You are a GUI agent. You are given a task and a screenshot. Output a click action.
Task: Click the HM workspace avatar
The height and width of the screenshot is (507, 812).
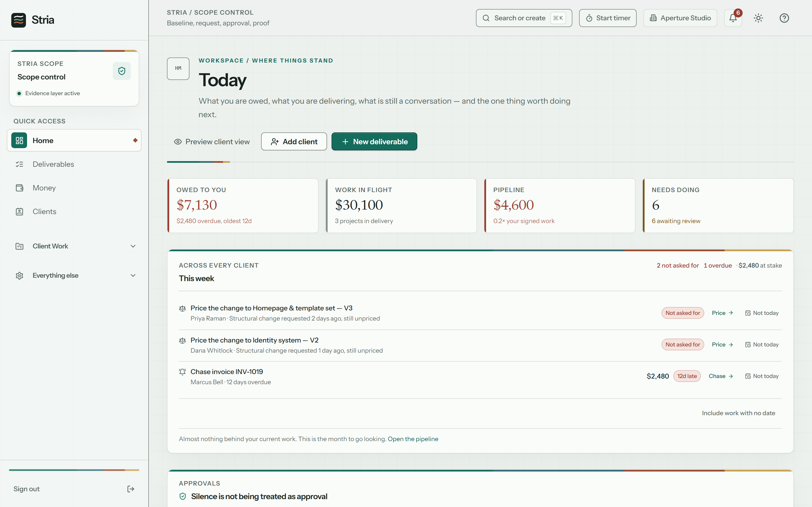(178, 68)
